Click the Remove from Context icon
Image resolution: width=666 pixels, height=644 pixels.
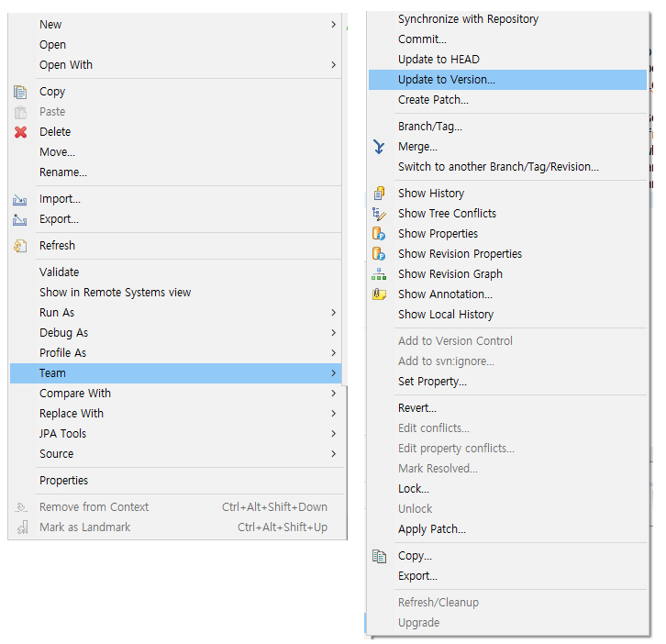[21, 507]
